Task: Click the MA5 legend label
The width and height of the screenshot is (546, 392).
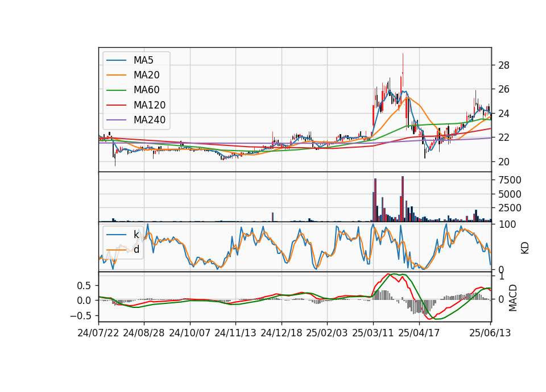Action: (x=143, y=60)
